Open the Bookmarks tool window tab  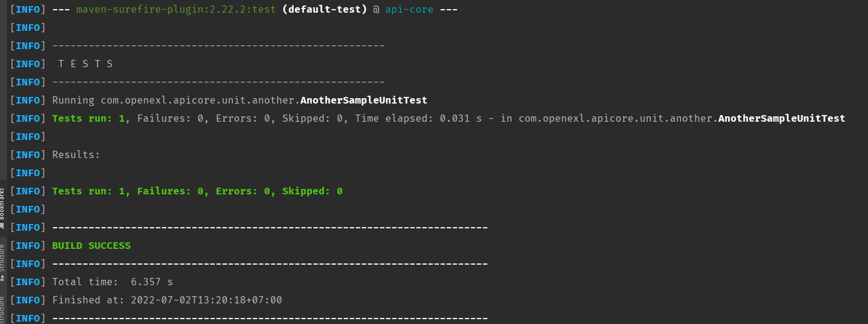2,203
